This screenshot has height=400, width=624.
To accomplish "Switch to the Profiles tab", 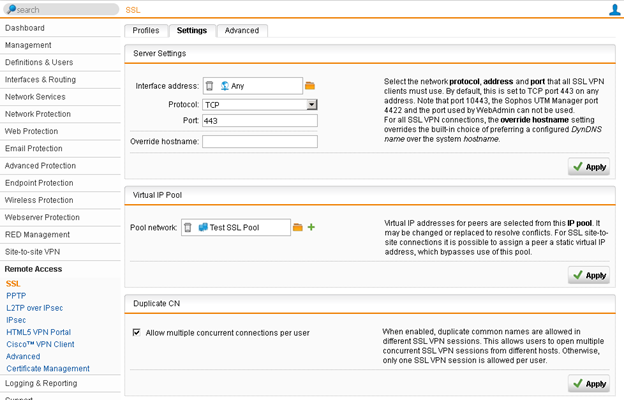I will [145, 31].
